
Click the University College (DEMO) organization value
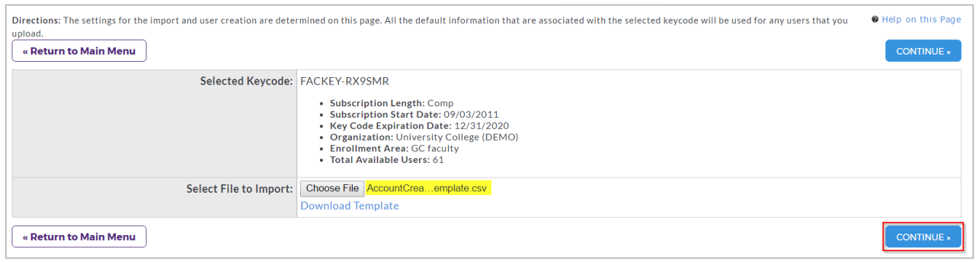[457, 137]
